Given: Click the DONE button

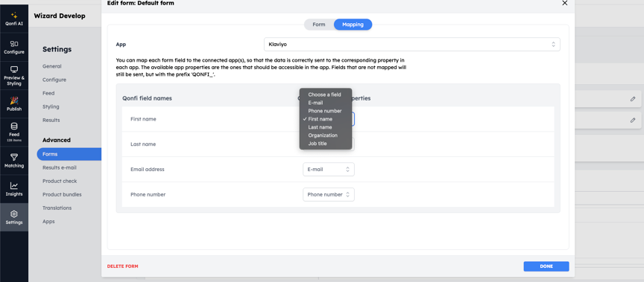Looking at the screenshot, I should click(546, 266).
